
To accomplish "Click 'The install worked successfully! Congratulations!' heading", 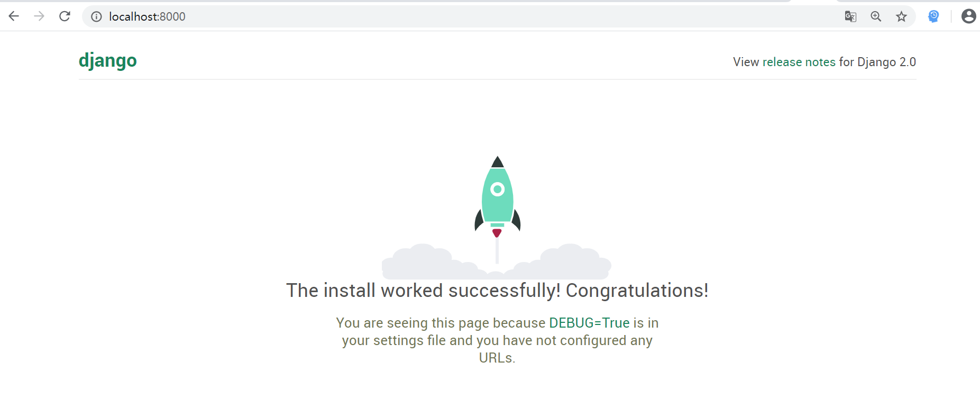I will [497, 291].
